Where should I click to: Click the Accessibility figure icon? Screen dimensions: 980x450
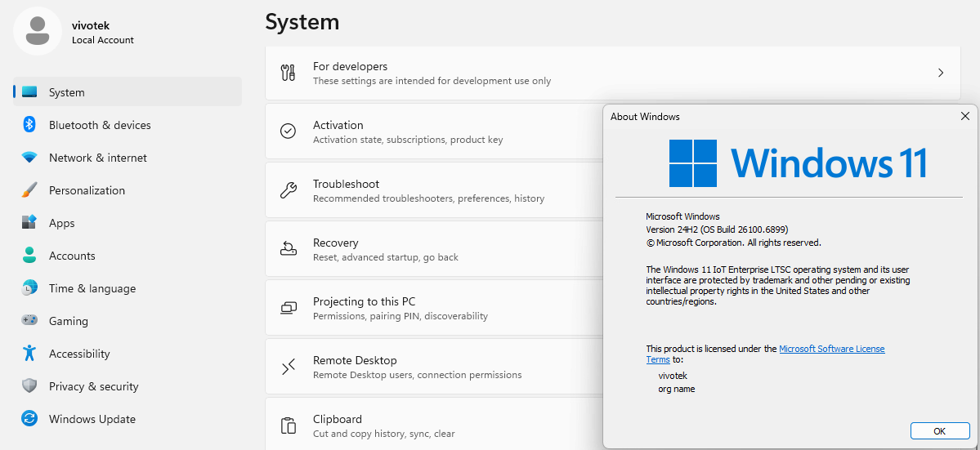29,354
